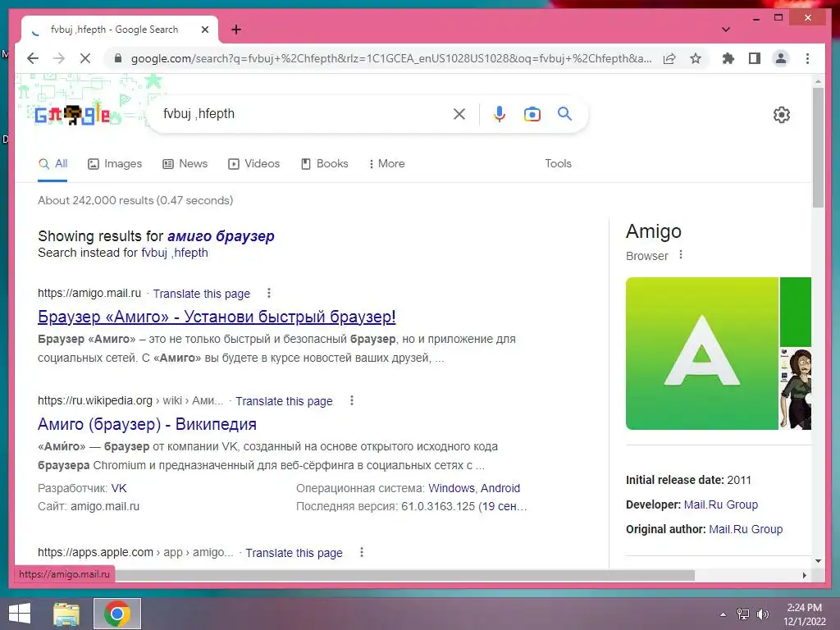Open options for amigo.mail.ru result
This screenshot has width=840, height=630.
[269, 293]
